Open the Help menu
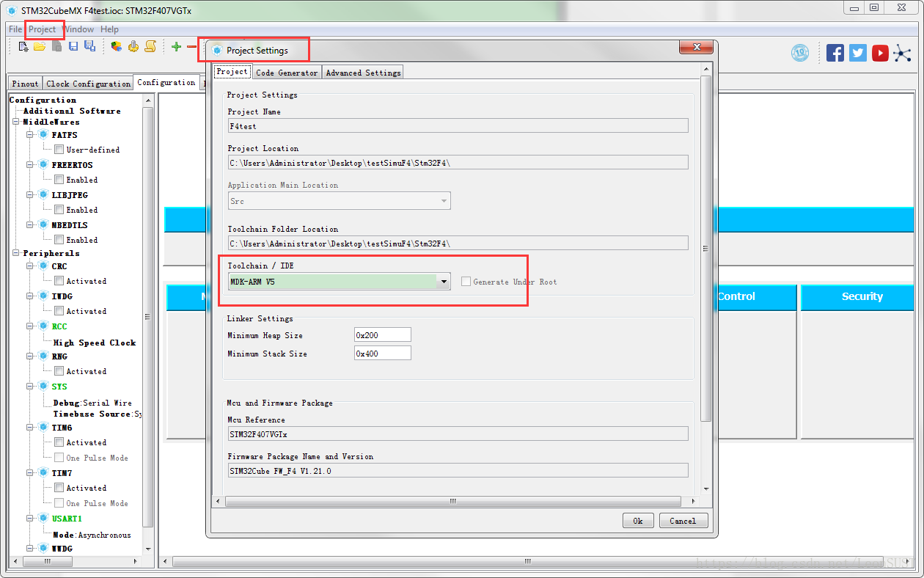This screenshot has width=924, height=578. pos(110,29)
